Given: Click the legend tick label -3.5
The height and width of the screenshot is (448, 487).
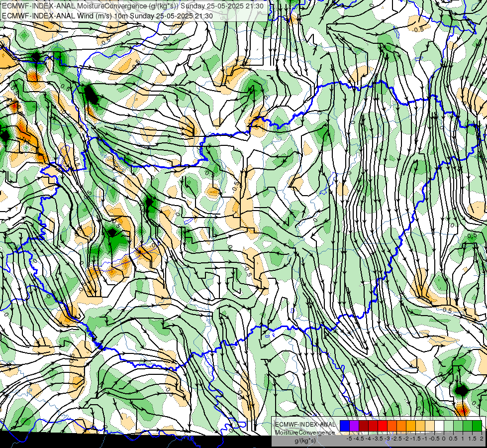Looking at the screenshot, I should 378,439.
